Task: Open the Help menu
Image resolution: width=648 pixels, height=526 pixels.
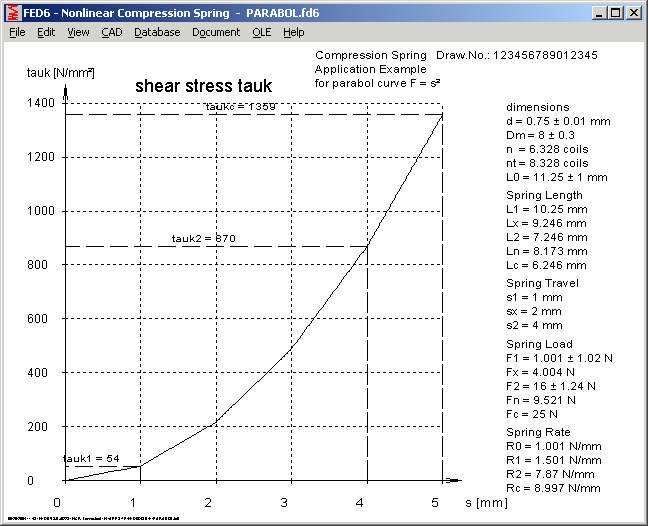Action: [x=293, y=32]
